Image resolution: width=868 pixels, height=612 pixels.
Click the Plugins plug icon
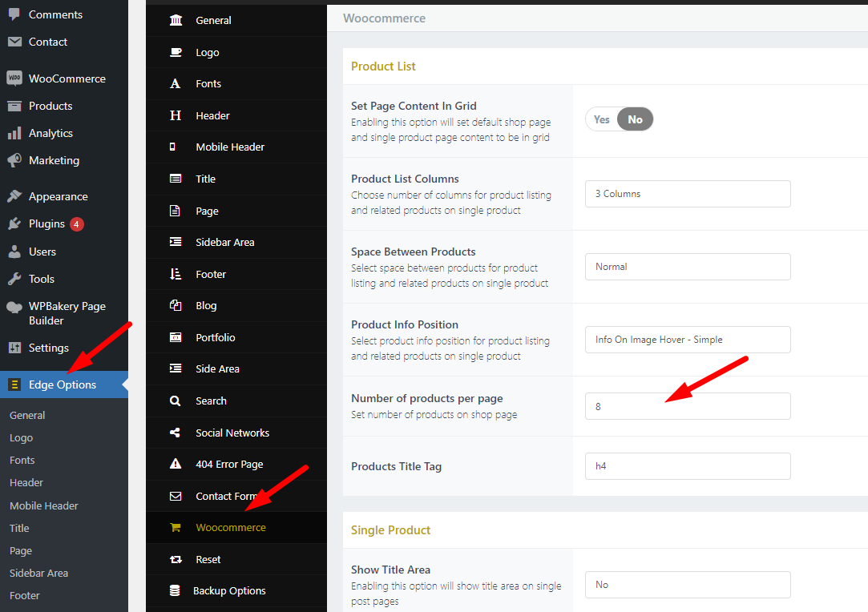(x=14, y=223)
